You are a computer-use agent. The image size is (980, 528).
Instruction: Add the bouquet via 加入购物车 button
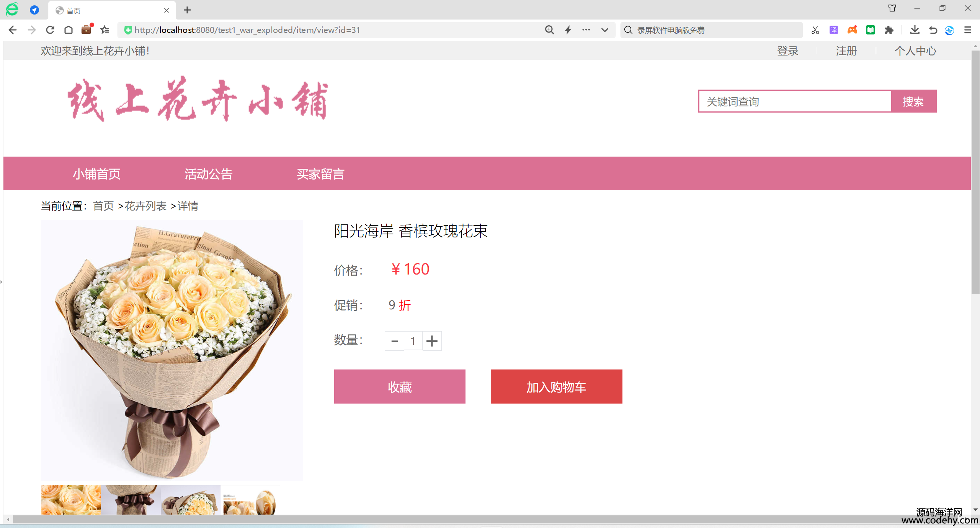coord(557,386)
